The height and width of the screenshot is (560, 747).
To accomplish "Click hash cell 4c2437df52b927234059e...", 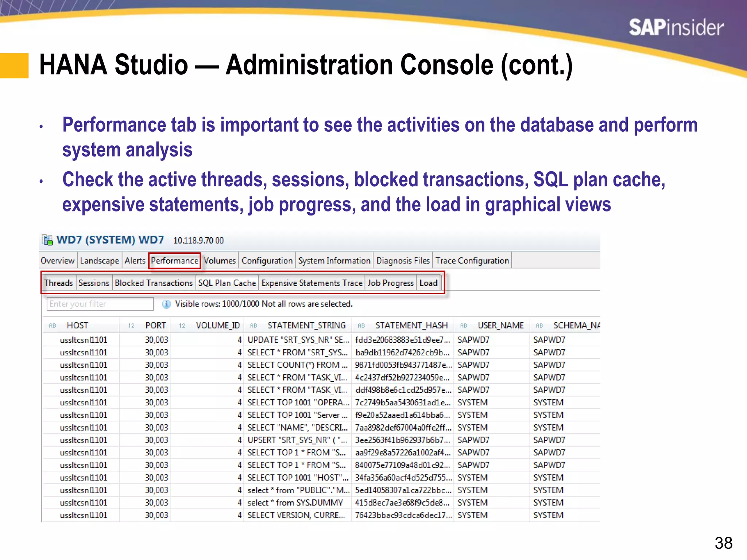I will pyautogui.click(x=402, y=378).
